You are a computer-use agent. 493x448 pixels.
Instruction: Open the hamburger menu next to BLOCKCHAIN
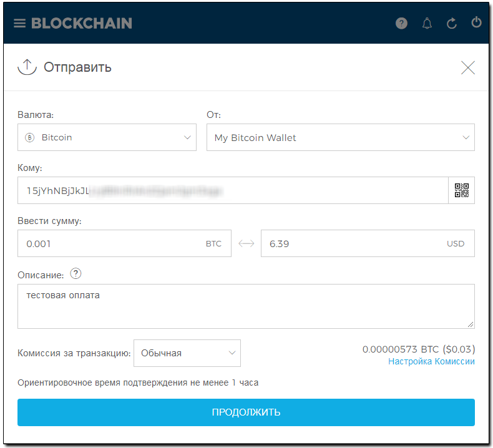[19, 23]
